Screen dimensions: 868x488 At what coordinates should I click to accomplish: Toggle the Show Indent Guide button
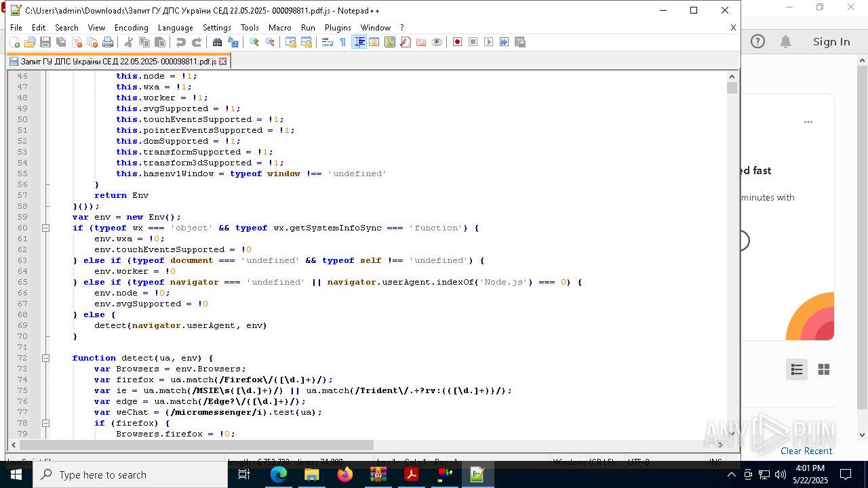coord(359,42)
